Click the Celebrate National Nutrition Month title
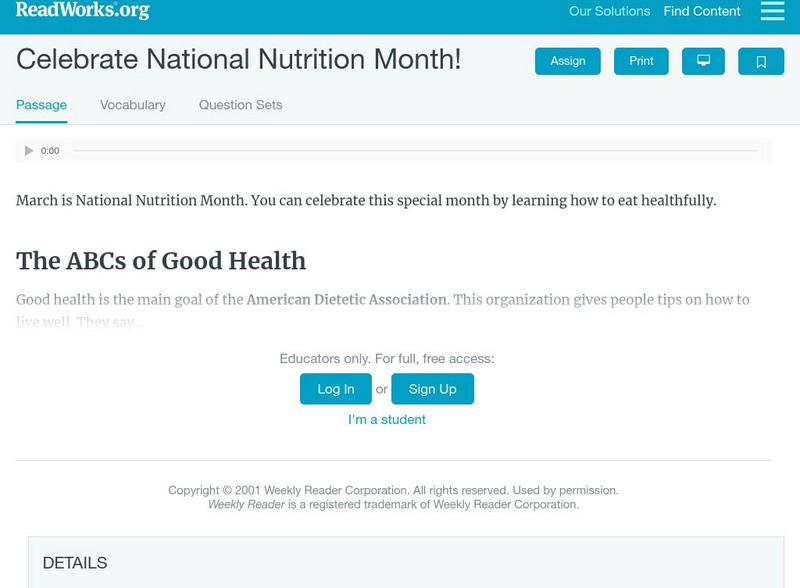This screenshot has height=588, width=800. [x=239, y=60]
